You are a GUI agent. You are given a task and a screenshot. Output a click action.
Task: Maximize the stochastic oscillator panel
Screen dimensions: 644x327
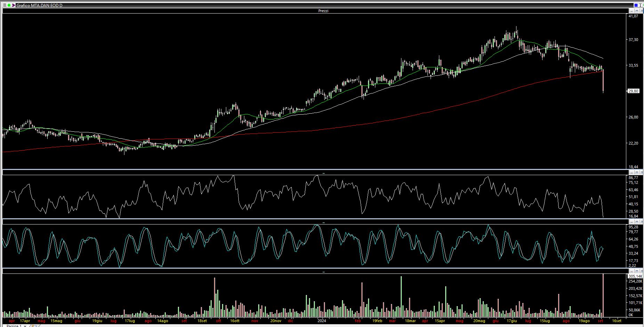(636, 222)
